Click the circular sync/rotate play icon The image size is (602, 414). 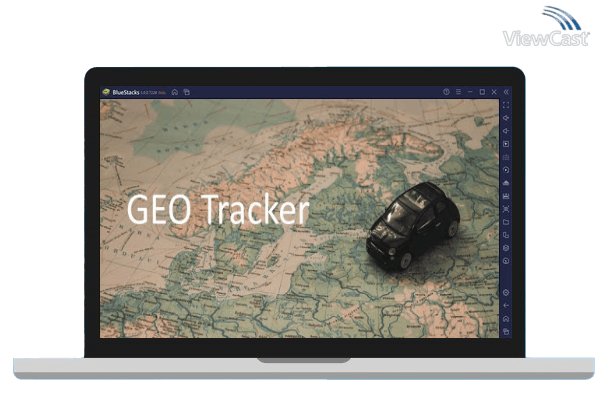click(x=506, y=170)
